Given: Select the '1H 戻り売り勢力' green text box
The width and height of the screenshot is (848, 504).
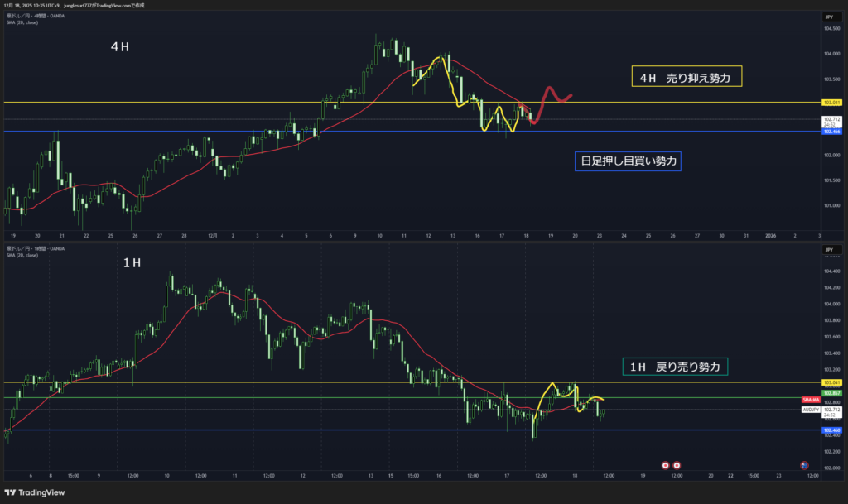Looking at the screenshot, I should [x=675, y=366].
